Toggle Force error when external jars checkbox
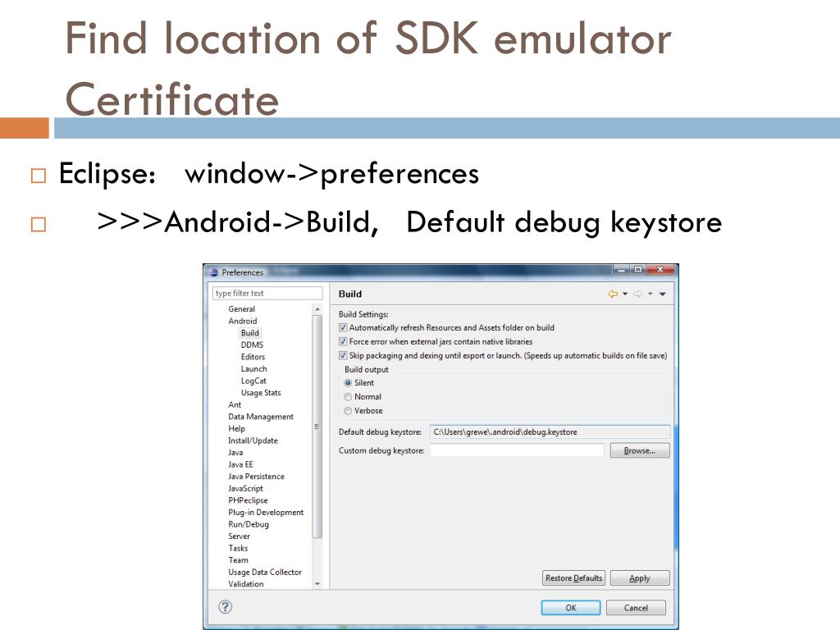This screenshot has width=840, height=630. (343, 341)
